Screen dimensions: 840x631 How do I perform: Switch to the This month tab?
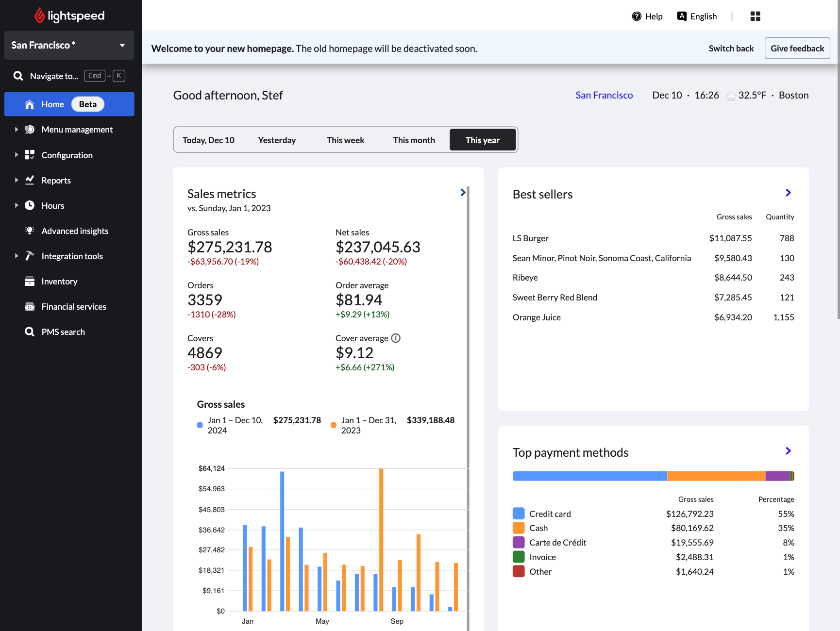[414, 140]
